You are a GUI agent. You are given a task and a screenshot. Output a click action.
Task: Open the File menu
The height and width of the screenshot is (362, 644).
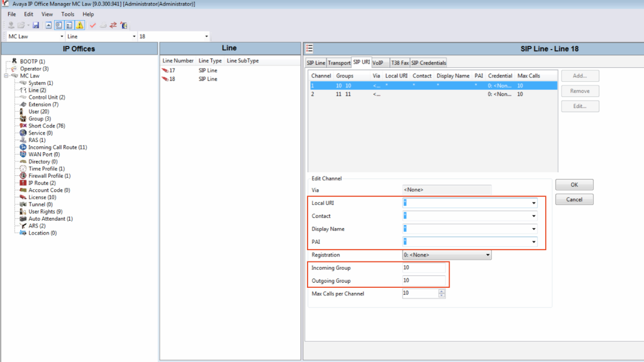pyautogui.click(x=11, y=14)
